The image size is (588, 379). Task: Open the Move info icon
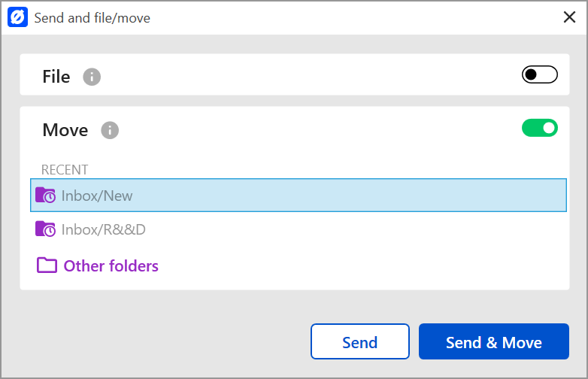pyautogui.click(x=110, y=130)
